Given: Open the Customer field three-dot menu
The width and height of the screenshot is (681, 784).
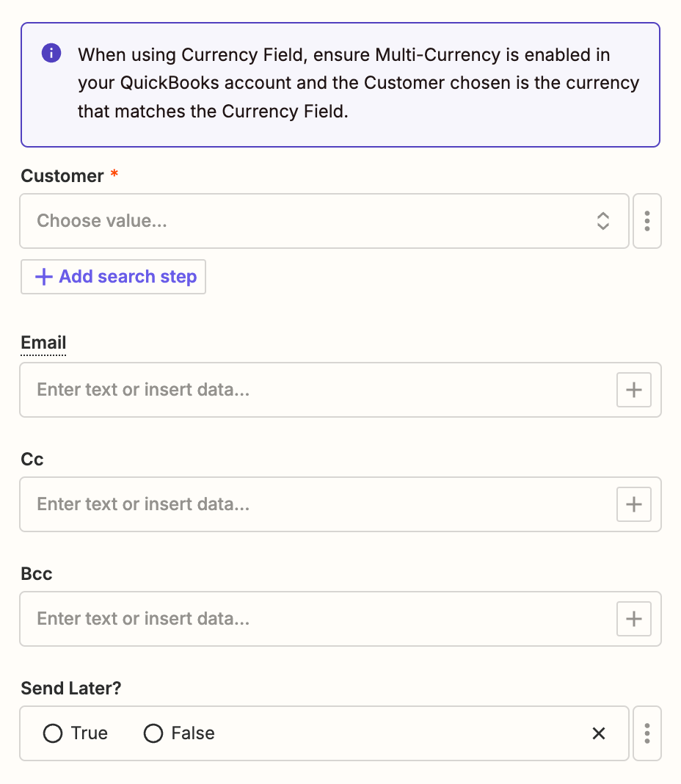Looking at the screenshot, I should [x=647, y=221].
